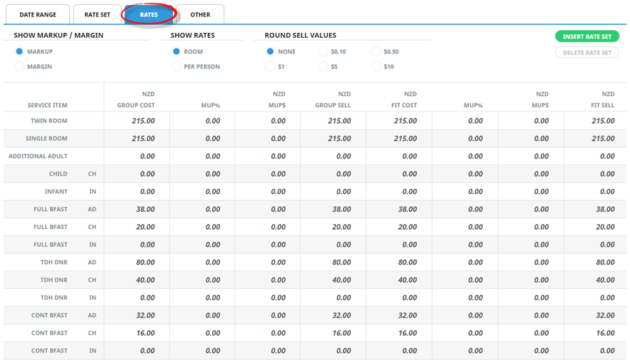Select None for round sell values

271,51
